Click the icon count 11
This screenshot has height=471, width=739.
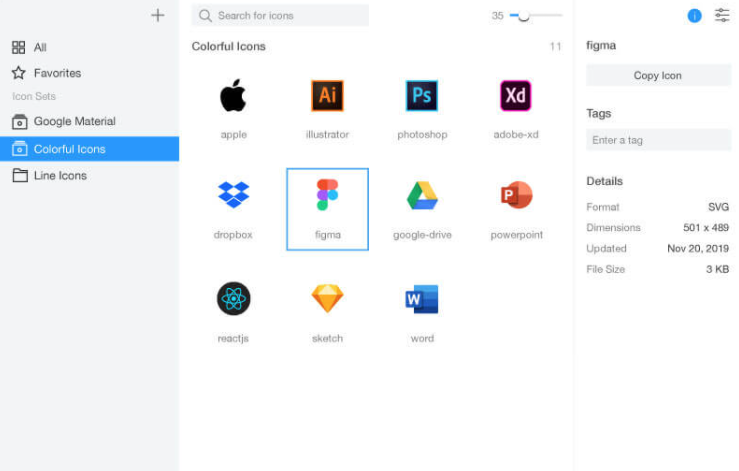(555, 46)
